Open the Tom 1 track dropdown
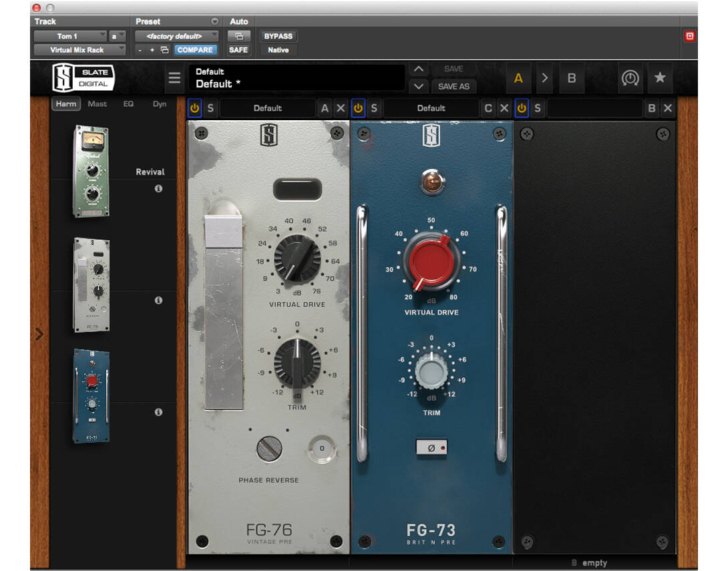Screen dimensions: 728x571 tap(70, 36)
